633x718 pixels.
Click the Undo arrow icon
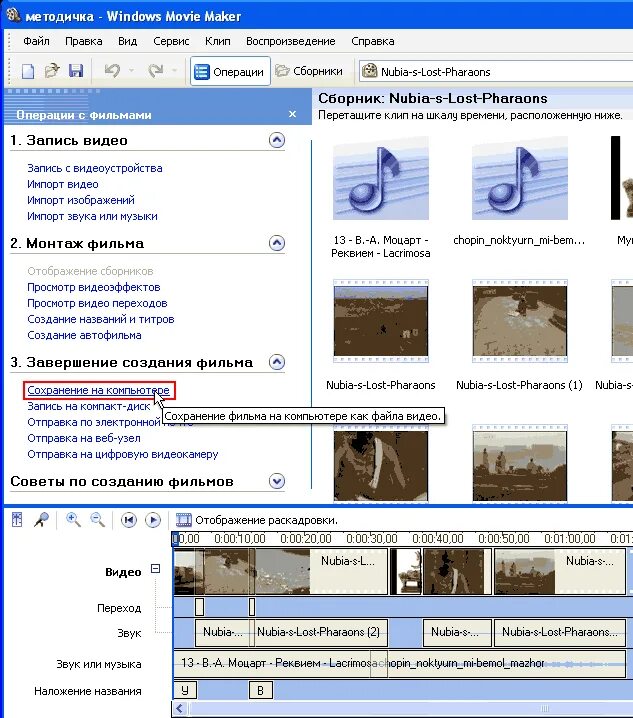[112, 71]
